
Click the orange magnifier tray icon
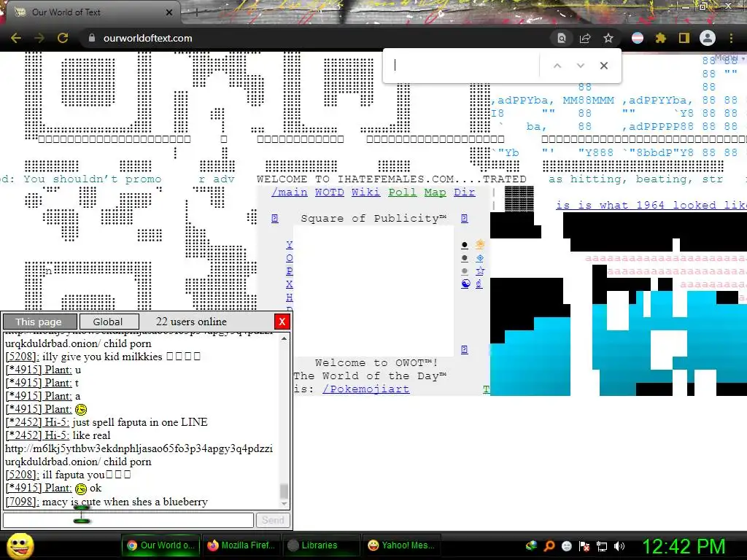(549, 545)
